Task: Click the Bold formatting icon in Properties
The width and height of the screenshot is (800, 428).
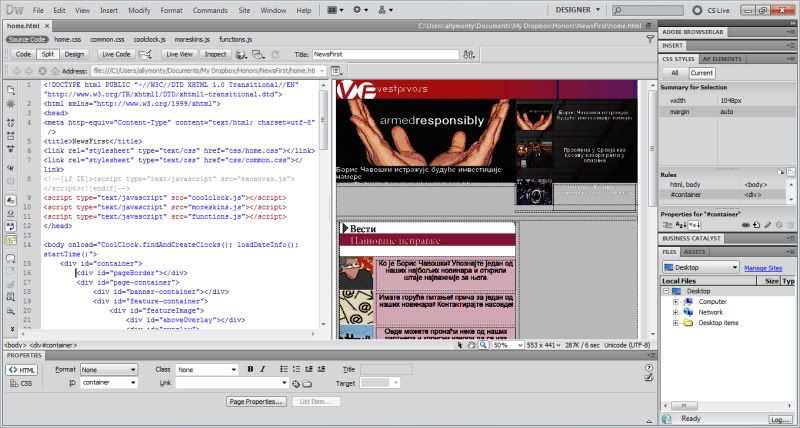Action: pyautogui.click(x=249, y=370)
